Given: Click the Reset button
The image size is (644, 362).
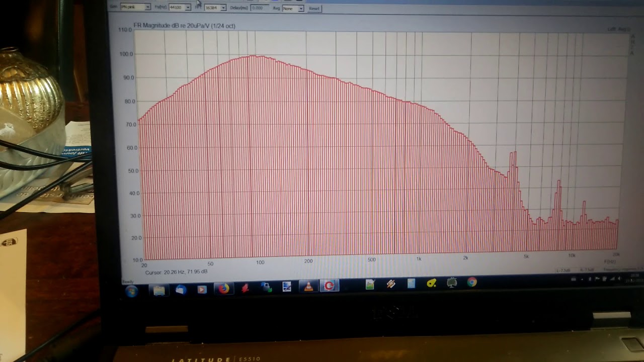Looking at the screenshot, I should 314,9.
